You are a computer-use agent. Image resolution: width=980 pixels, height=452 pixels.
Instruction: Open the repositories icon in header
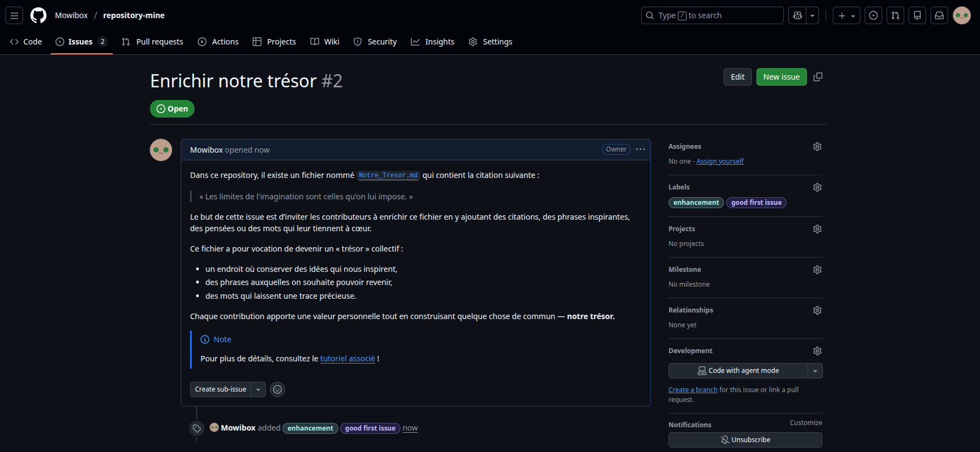pyautogui.click(x=917, y=15)
